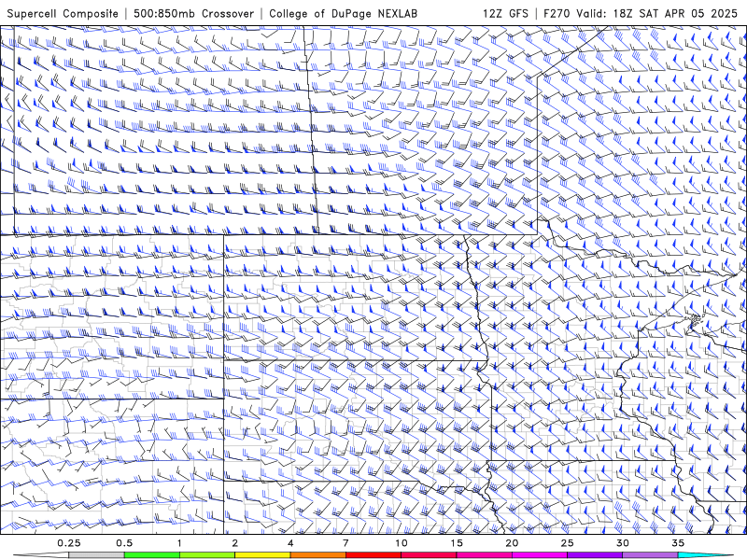Click the hot pink 15–20 legend segment
This screenshot has height=560, width=747.
[x=484, y=555]
